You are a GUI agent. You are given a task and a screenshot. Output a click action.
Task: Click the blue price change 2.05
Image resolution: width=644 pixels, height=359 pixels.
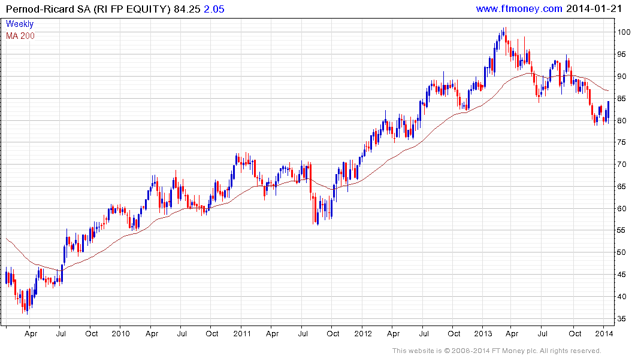pyautogui.click(x=214, y=9)
